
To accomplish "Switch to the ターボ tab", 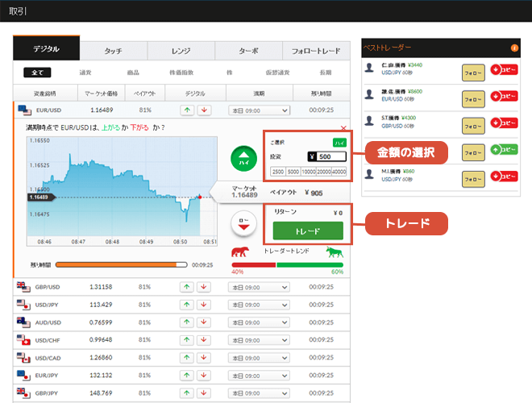I will [248, 51].
